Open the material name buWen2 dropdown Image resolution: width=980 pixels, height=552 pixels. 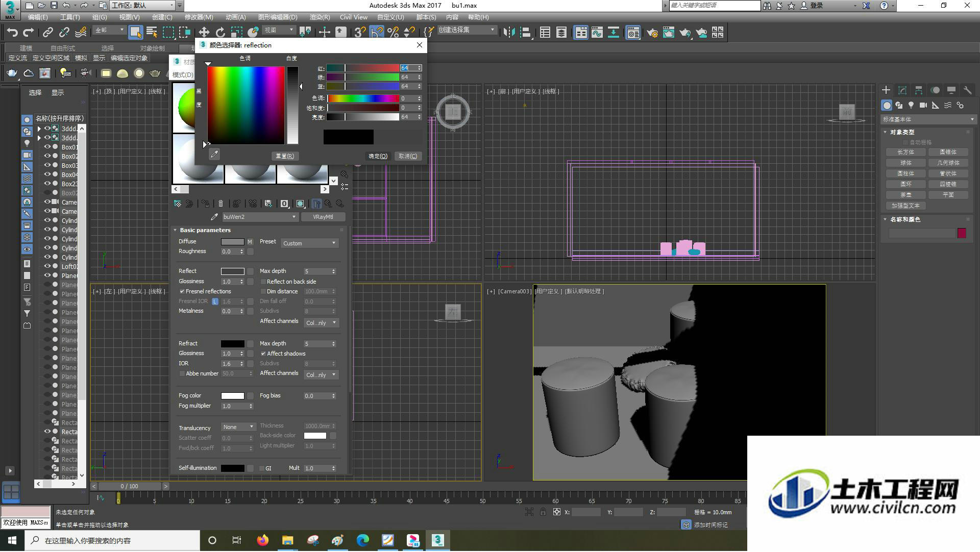[x=260, y=217]
